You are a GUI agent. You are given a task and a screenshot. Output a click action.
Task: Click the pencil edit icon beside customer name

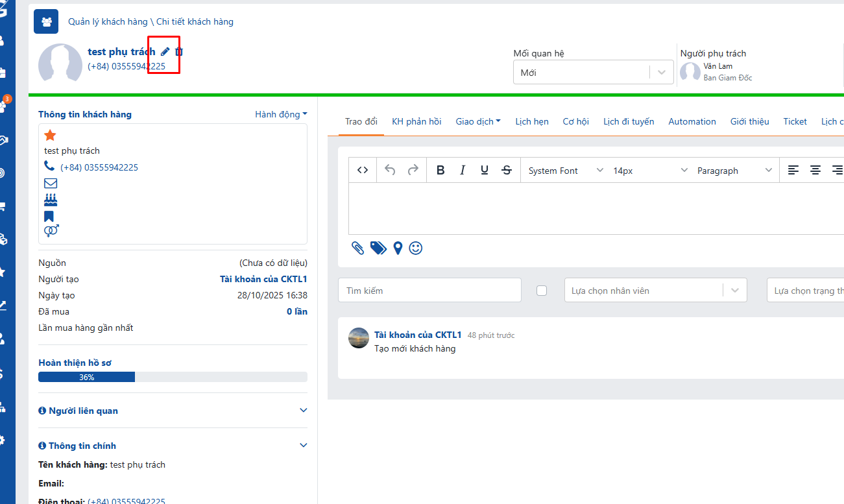point(165,52)
